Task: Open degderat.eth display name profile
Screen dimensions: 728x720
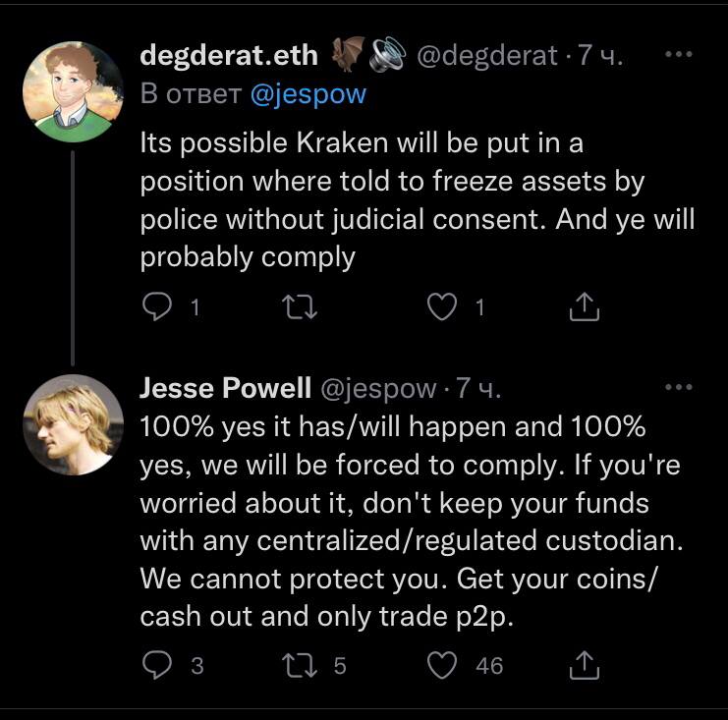Action: (x=229, y=56)
